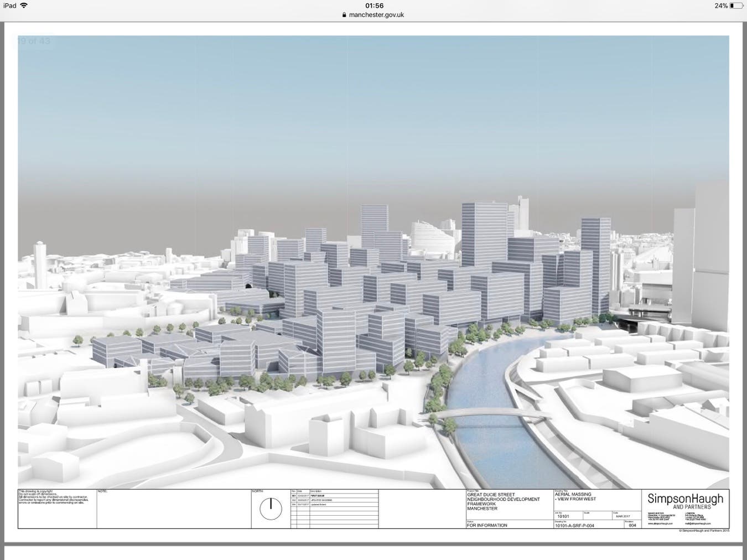Click the 'FOR INFORMATION' status field

click(487, 525)
